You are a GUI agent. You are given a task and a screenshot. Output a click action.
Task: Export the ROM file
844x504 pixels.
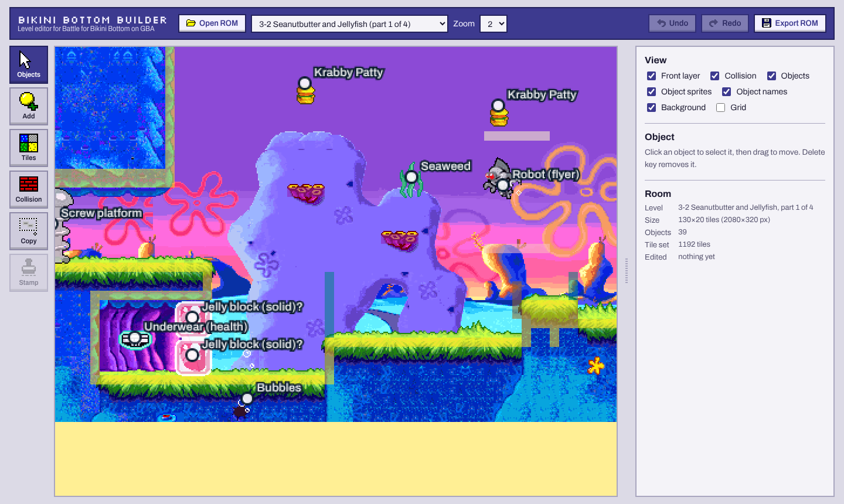[790, 23]
